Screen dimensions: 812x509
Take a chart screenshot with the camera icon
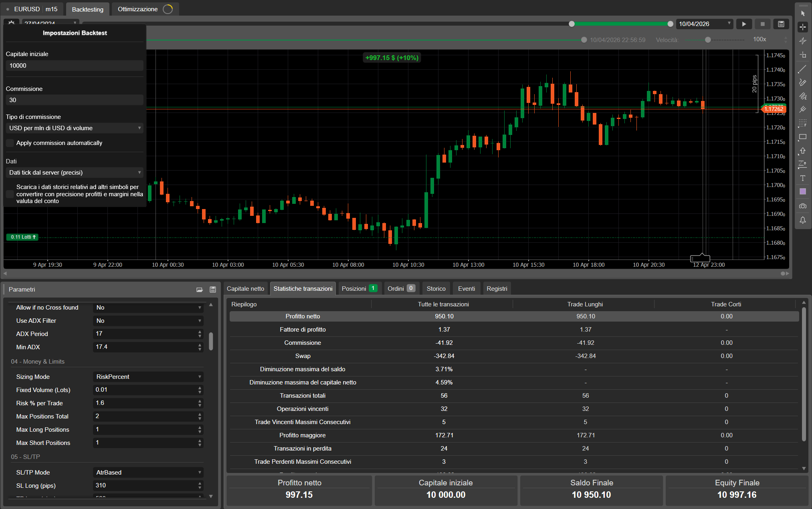click(803, 206)
